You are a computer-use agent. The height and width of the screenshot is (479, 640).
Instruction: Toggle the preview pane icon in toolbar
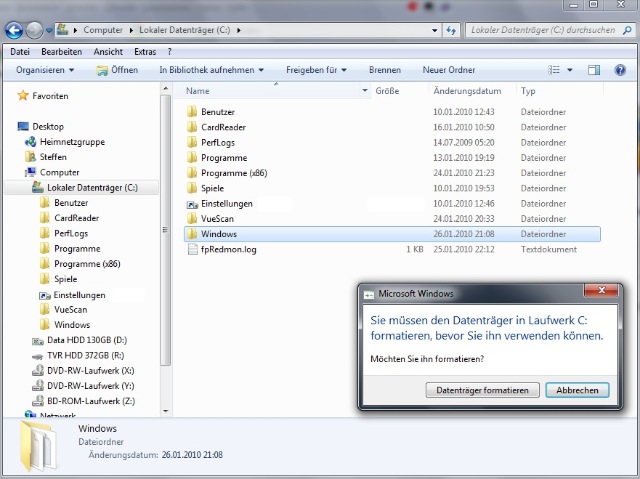[593, 70]
